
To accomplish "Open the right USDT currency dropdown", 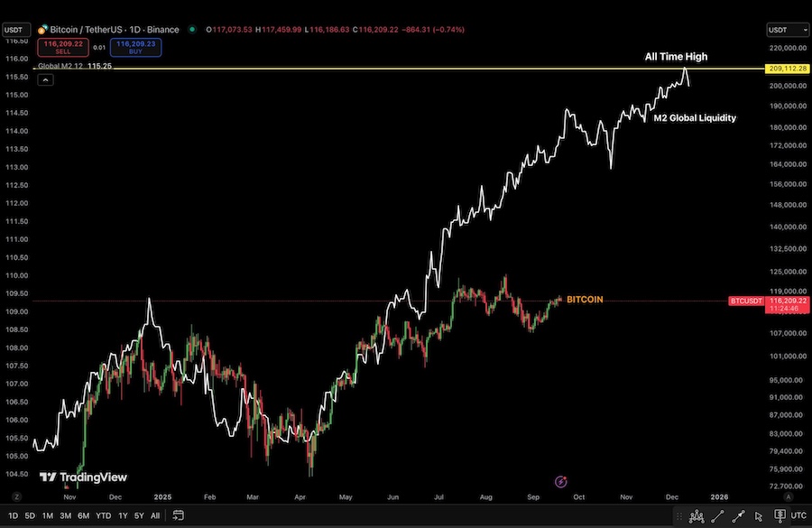I will (x=787, y=30).
